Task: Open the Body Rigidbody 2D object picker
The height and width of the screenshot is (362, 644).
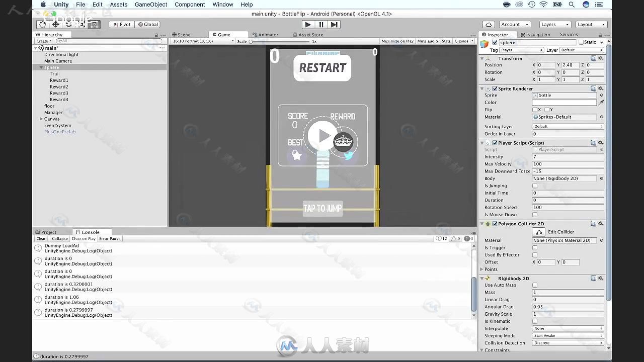Action: pyautogui.click(x=601, y=178)
